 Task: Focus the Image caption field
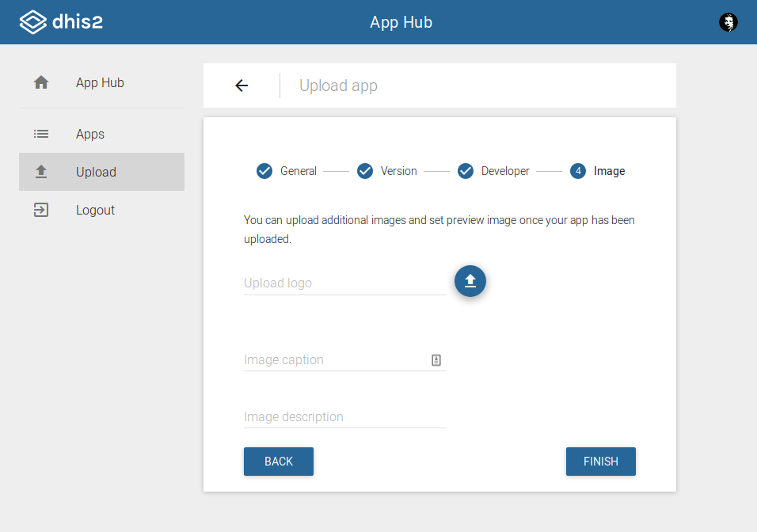point(345,359)
